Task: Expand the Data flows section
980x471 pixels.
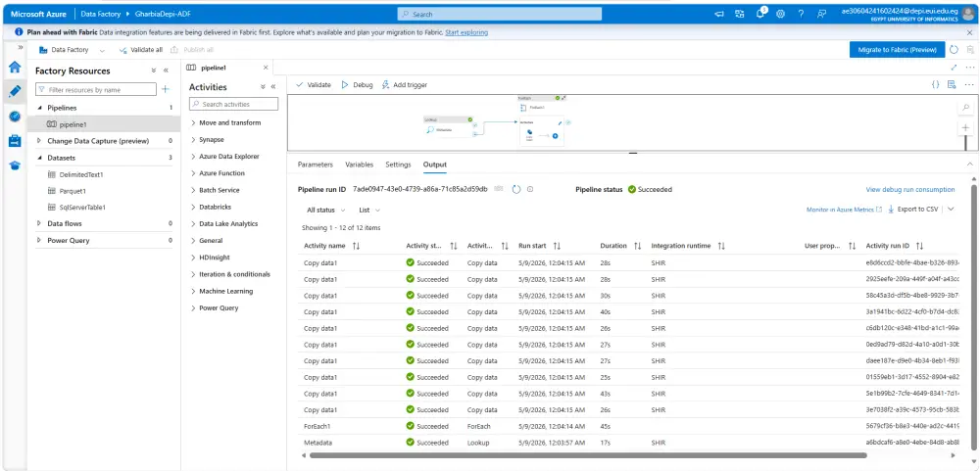Action: point(39,223)
